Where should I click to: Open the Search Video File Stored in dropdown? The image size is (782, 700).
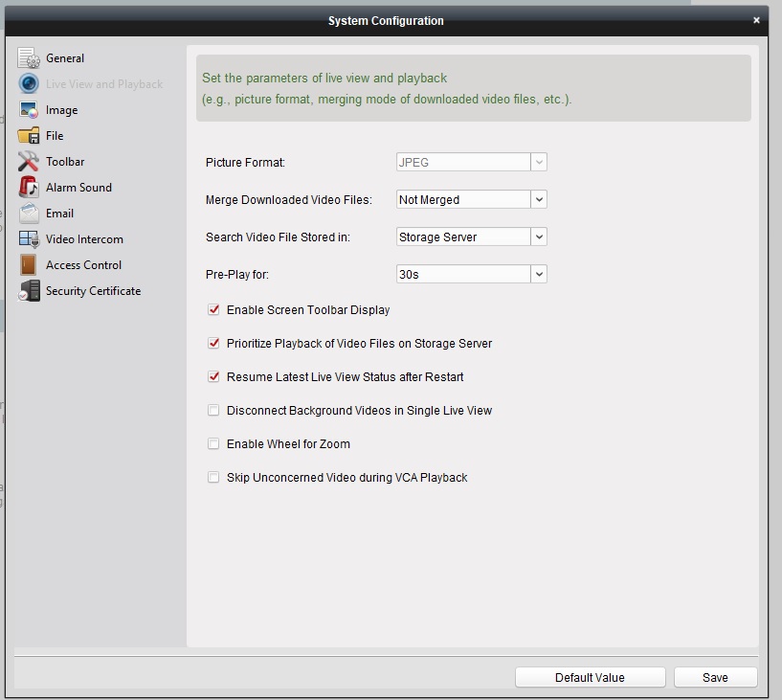click(539, 237)
